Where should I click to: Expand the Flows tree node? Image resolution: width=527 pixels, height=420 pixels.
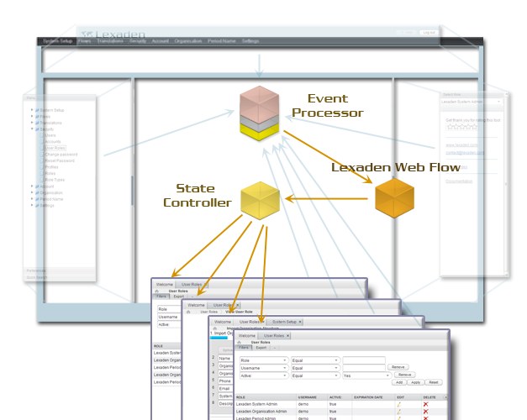[x=32, y=116]
